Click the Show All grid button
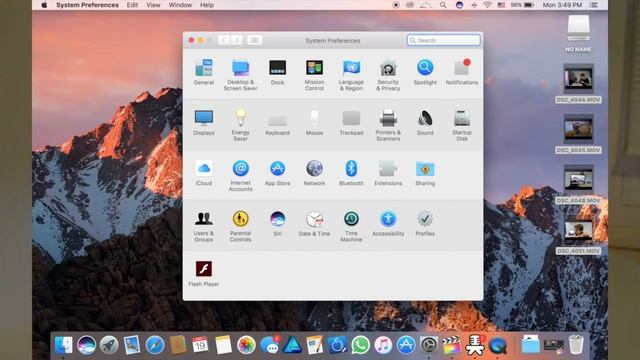 click(x=254, y=40)
